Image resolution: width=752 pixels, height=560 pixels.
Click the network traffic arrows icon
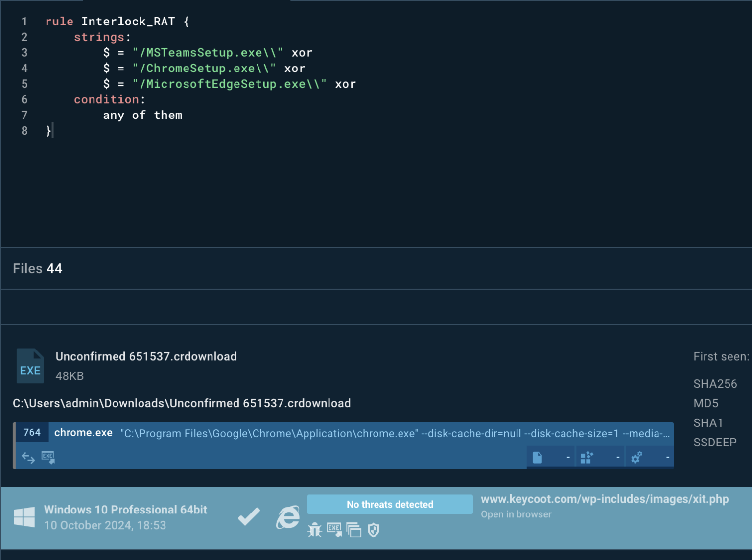[28, 458]
